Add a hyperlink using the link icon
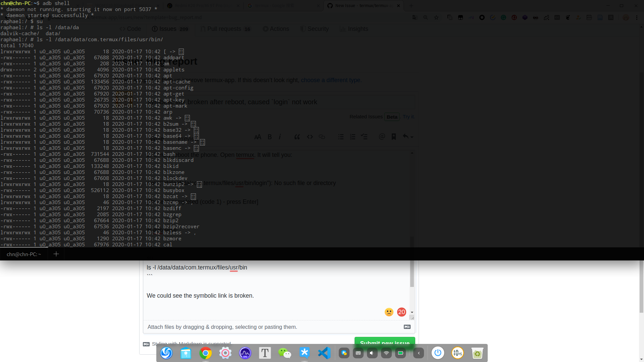 click(x=322, y=137)
